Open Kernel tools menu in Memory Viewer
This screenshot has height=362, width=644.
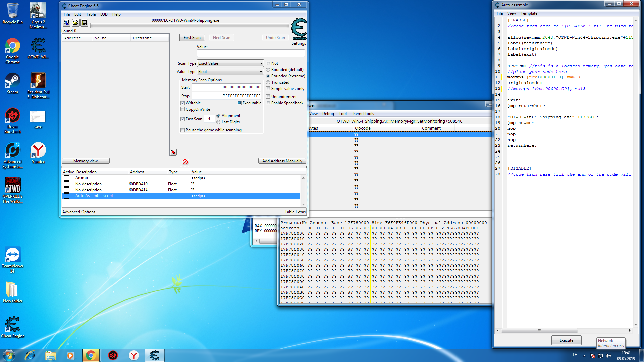click(x=363, y=114)
